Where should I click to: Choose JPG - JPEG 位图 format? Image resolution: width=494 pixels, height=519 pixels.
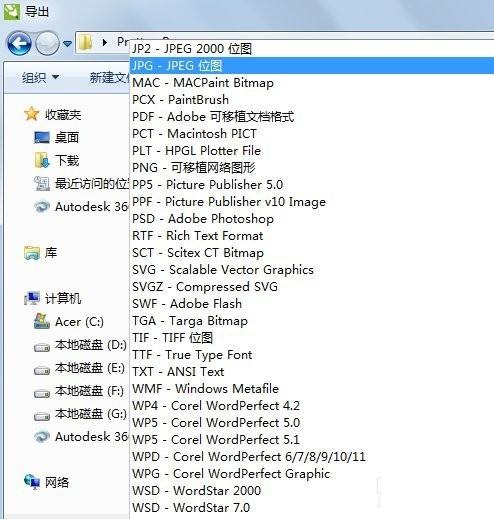312,66
